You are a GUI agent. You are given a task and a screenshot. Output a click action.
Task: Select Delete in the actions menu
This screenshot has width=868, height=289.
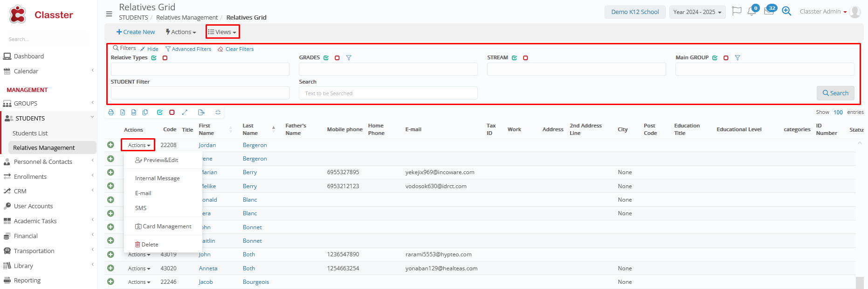coord(147,245)
